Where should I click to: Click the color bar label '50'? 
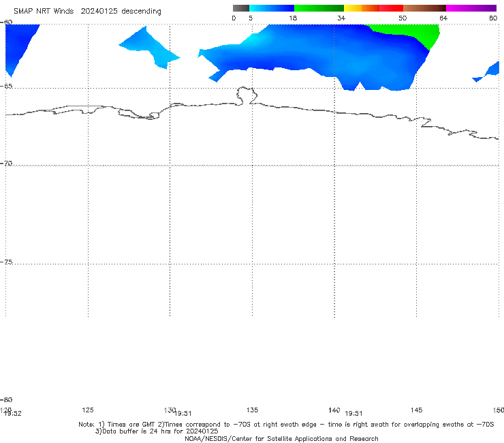(x=403, y=18)
